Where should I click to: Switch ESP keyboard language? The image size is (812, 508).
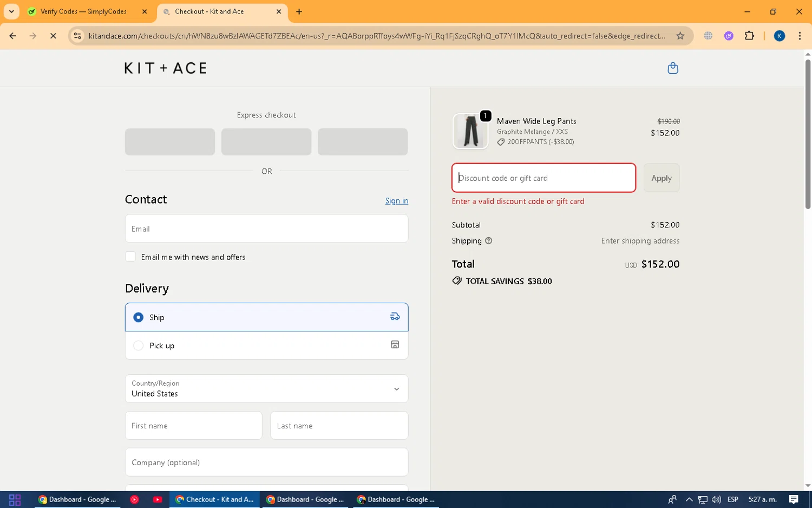tap(733, 499)
